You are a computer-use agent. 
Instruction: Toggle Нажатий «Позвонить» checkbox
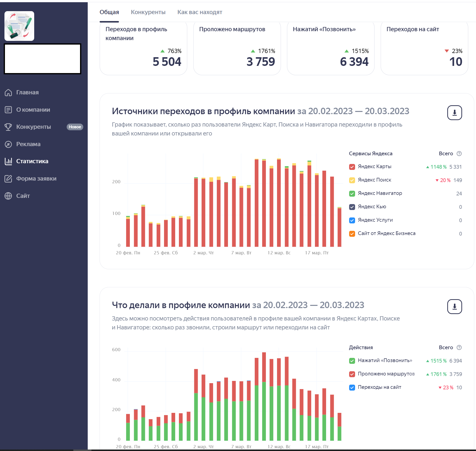(x=352, y=361)
